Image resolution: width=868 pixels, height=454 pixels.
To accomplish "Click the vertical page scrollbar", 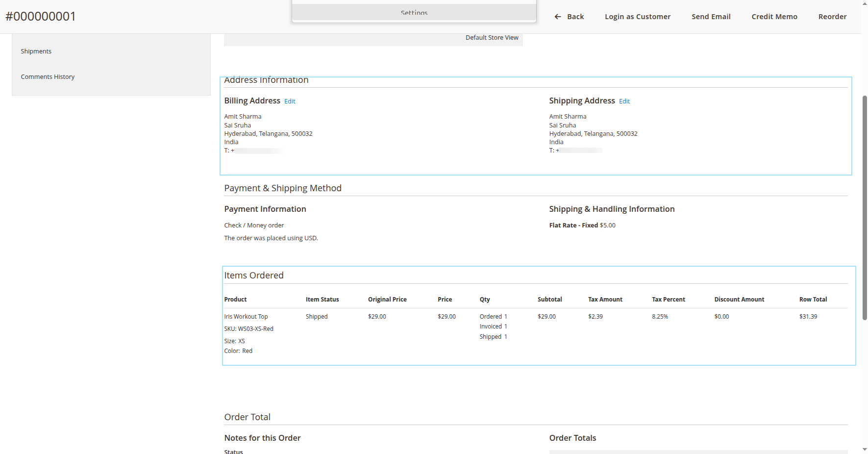I will 865,208.
